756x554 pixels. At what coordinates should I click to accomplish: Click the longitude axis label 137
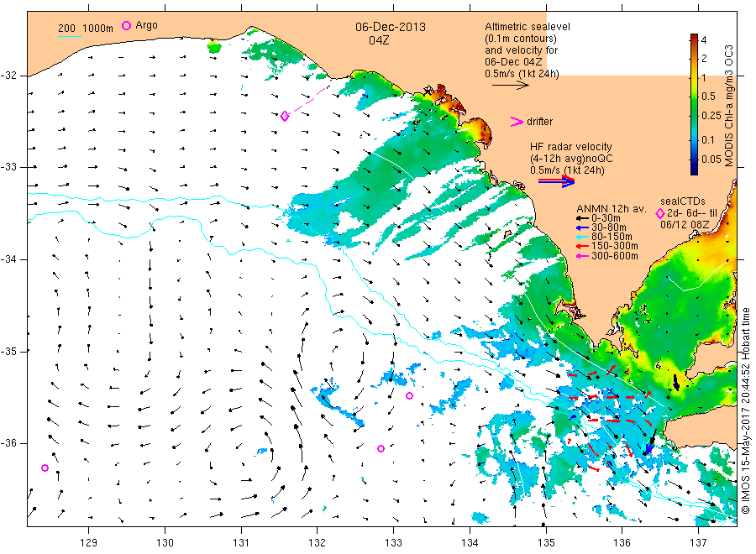[698, 543]
